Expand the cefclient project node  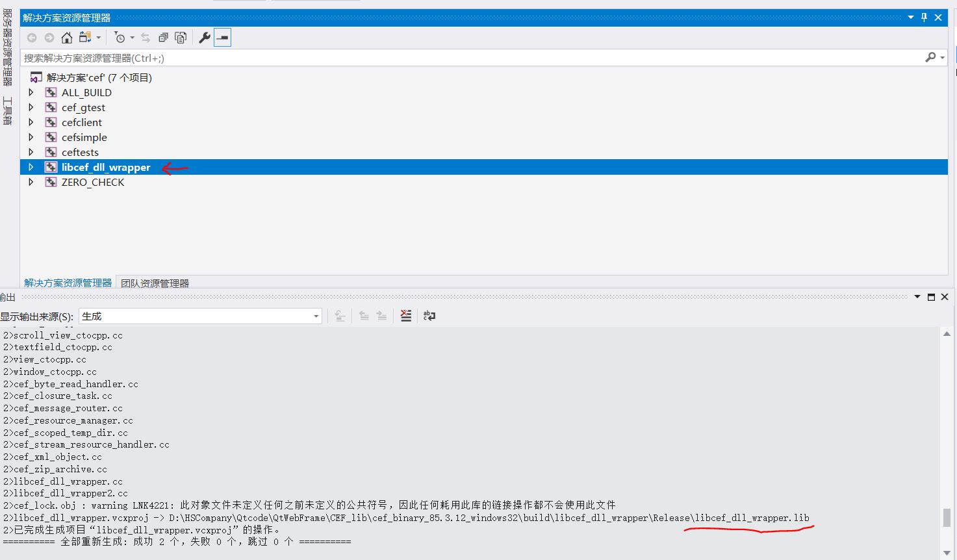pos(31,122)
